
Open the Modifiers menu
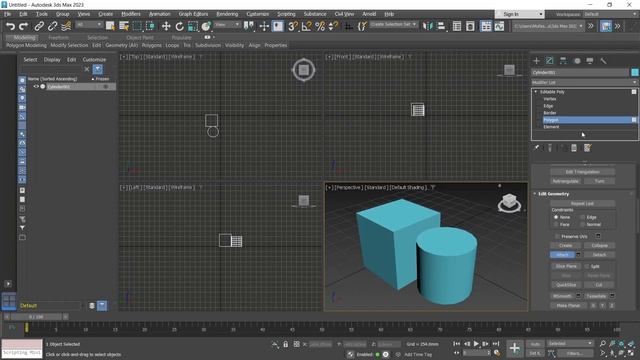[131, 14]
